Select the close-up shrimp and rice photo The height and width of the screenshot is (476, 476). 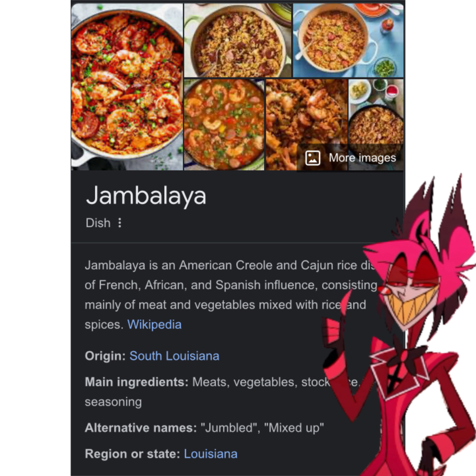(x=306, y=125)
